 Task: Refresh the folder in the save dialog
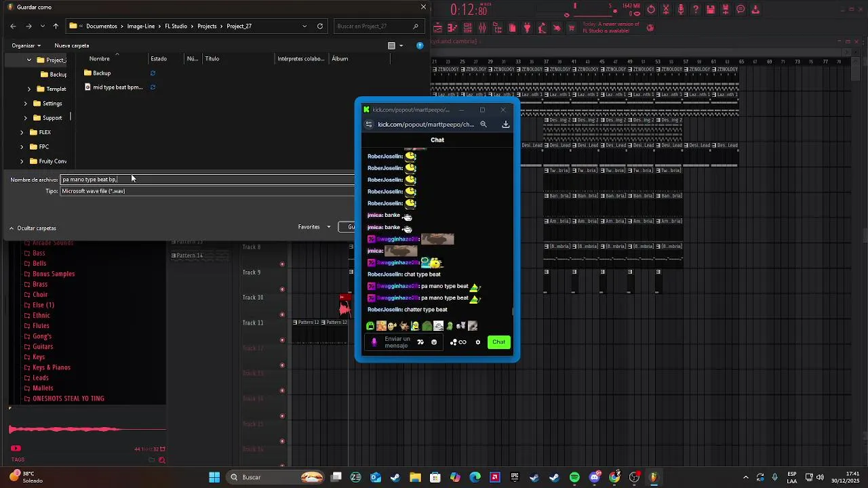coord(320,26)
